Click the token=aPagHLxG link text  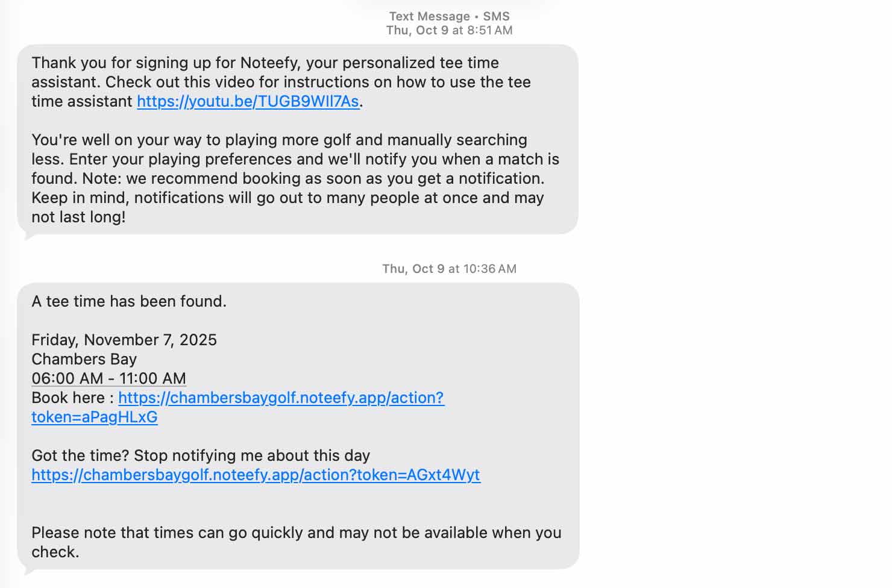point(95,417)
